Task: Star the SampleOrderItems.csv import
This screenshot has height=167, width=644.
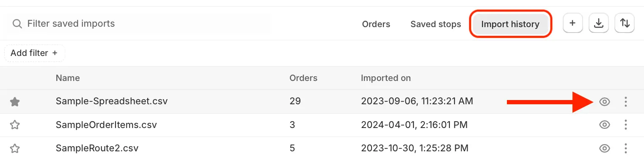Action: point(15,125)
